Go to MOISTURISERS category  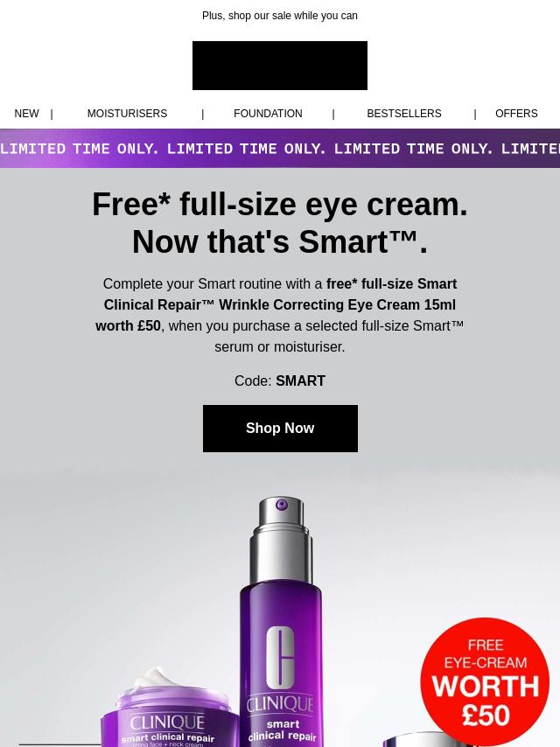point(127,114)
